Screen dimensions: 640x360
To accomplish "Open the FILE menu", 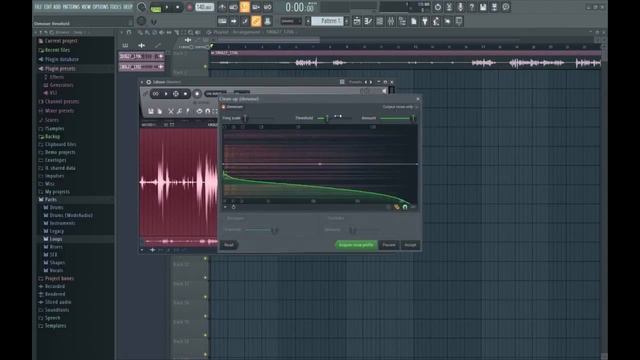I will [38, 7].
